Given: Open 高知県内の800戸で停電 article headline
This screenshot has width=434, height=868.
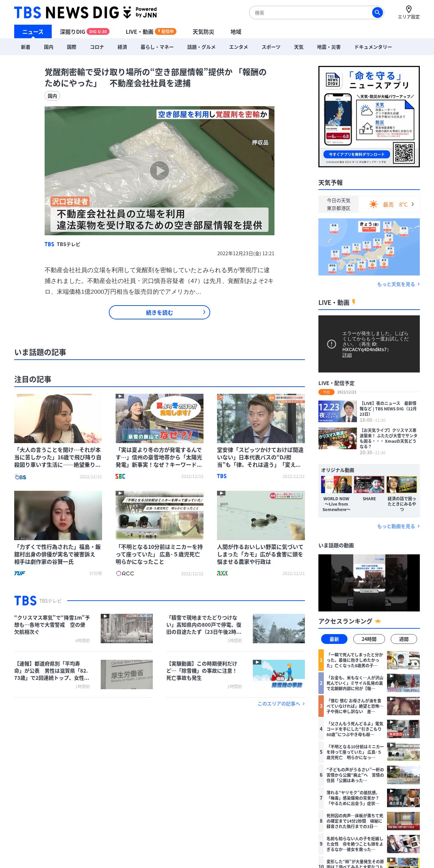Looking at the screenshot, I should (x=204, y=625).
